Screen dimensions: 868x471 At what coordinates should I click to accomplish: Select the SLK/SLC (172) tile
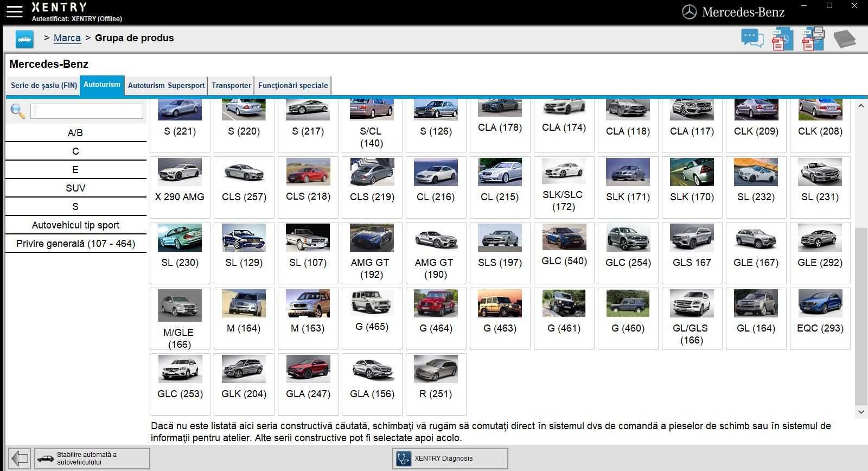pyautogui.click(x=564, y=187)
